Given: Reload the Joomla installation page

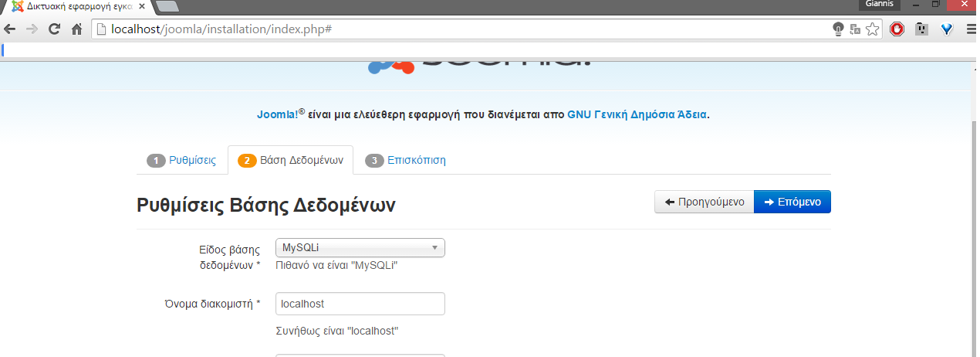Looking at the screenshot, I should [54, 29].
